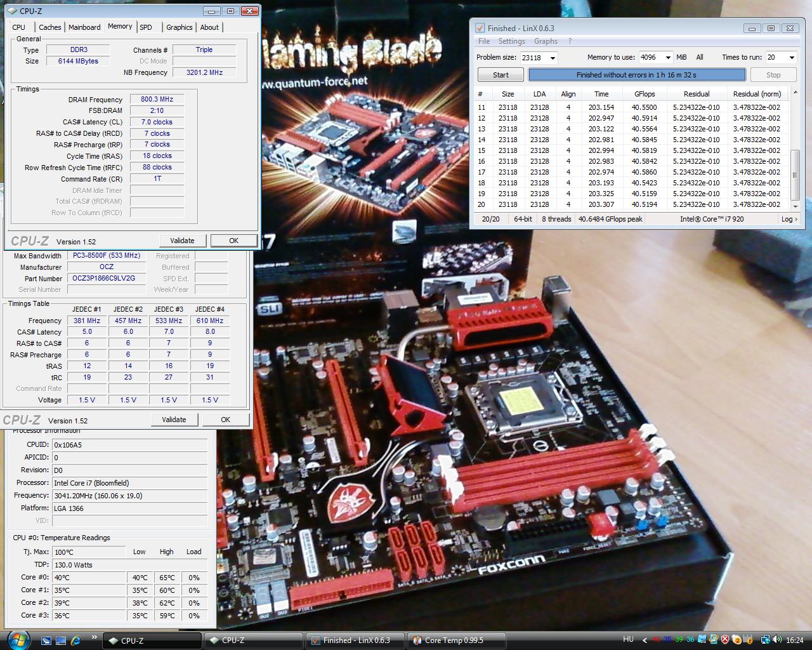The height and width of the screenshot is (650, 812).
Task: Click the Time column header in LinX
Action: click(x=601, y=94)
